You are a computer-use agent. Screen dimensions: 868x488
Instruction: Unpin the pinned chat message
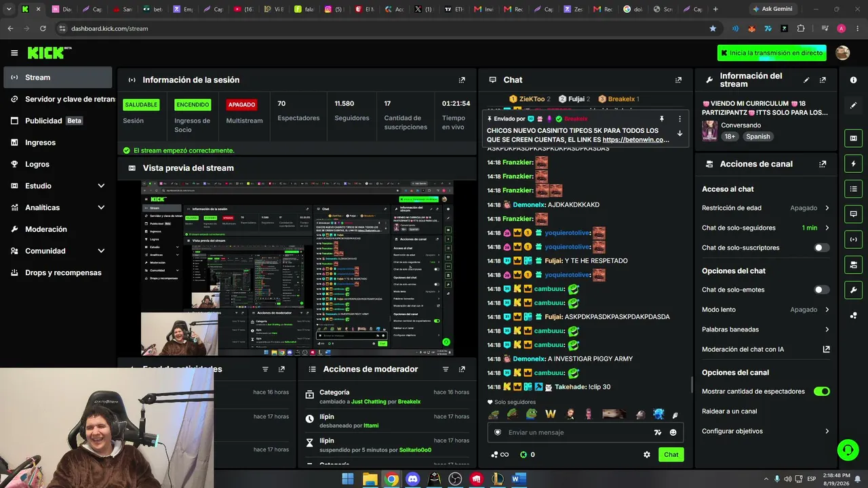662,119
